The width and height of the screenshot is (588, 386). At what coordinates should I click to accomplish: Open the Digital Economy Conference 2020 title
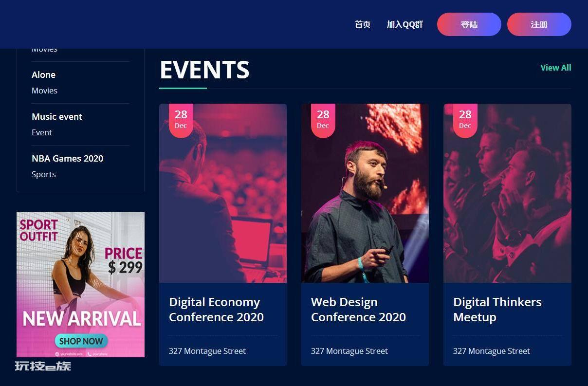tap(216, 310)
